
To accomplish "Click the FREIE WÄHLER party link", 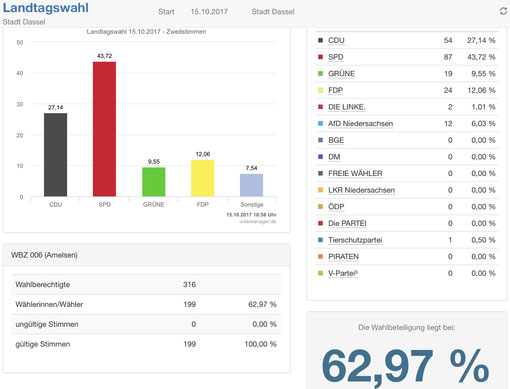I will point(355,174).
